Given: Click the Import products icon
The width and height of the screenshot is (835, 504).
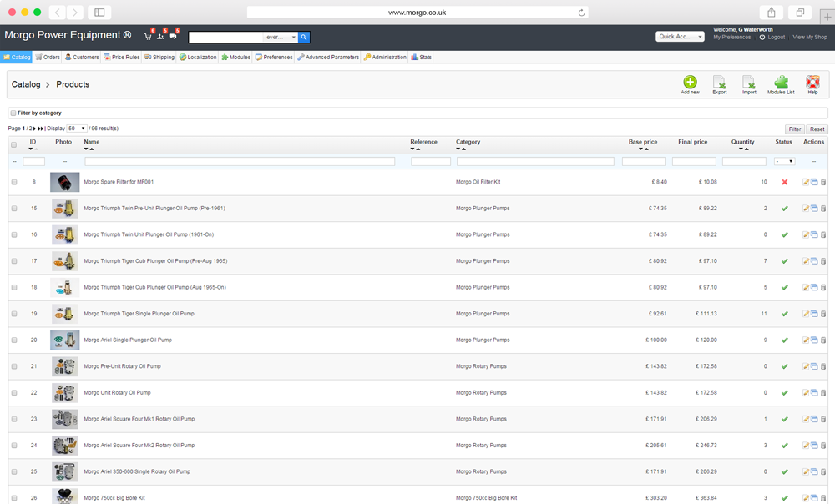Looking at the screenshot, I should point(749,82).
